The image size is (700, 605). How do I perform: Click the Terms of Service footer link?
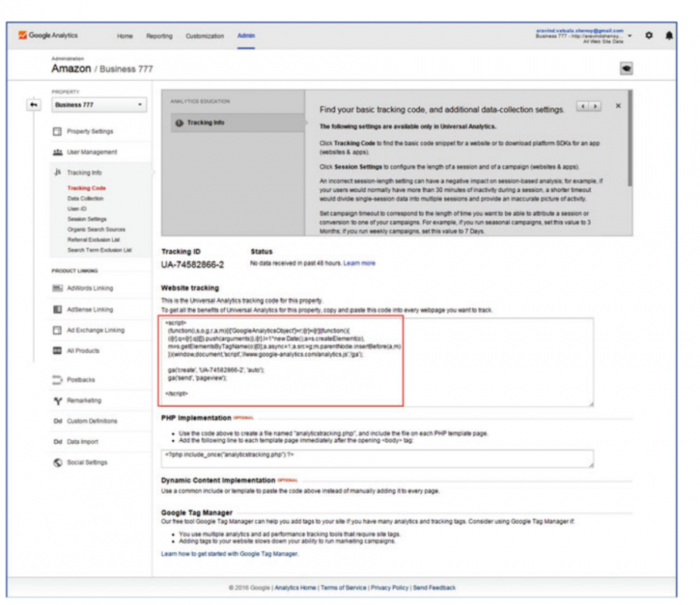click(x=344, y=588)
